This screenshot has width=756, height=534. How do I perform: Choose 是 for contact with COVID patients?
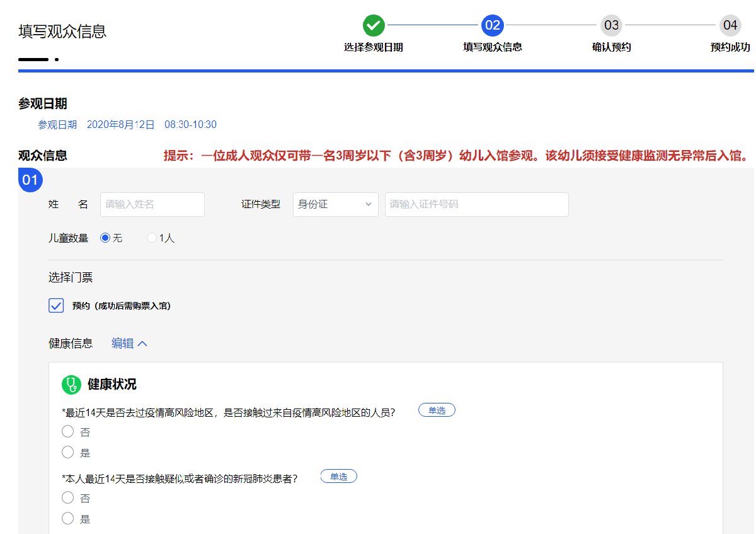68,519
